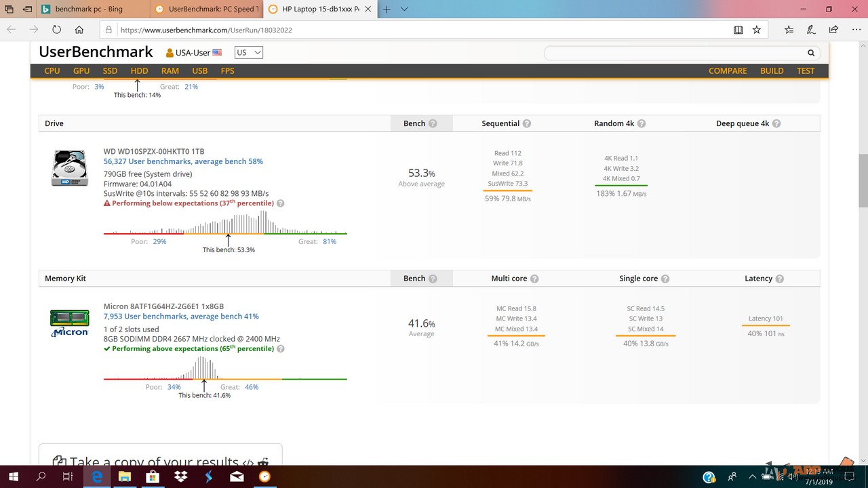Open Dropbox from the taskbar
This screenshot has width=868, height=488.
pyautogui.click(x=180, y=476)
